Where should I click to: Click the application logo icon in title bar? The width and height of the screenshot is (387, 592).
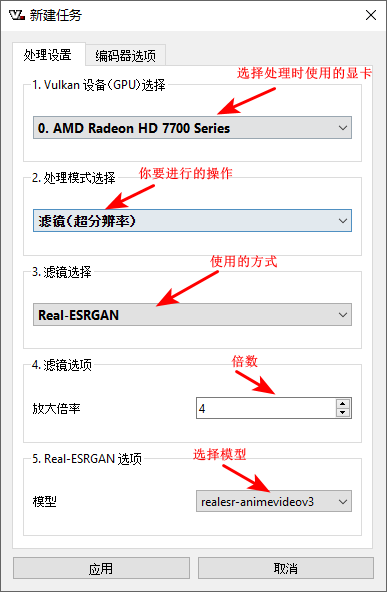17,15
